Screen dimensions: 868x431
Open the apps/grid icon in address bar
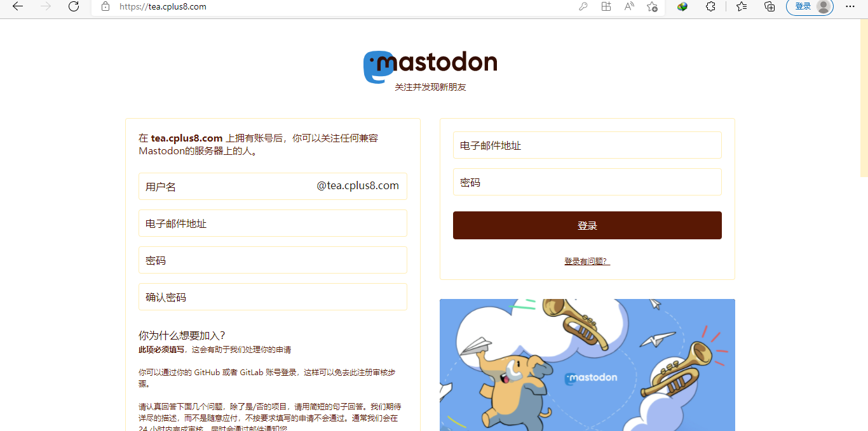[x=606, y=6]
